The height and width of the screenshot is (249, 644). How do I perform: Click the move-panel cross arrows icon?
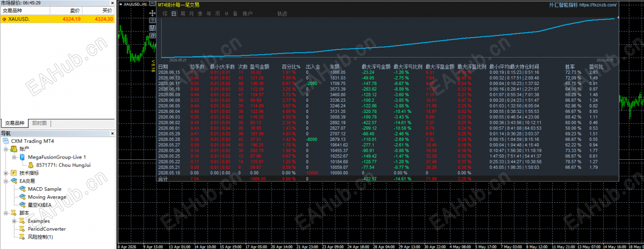152,13
